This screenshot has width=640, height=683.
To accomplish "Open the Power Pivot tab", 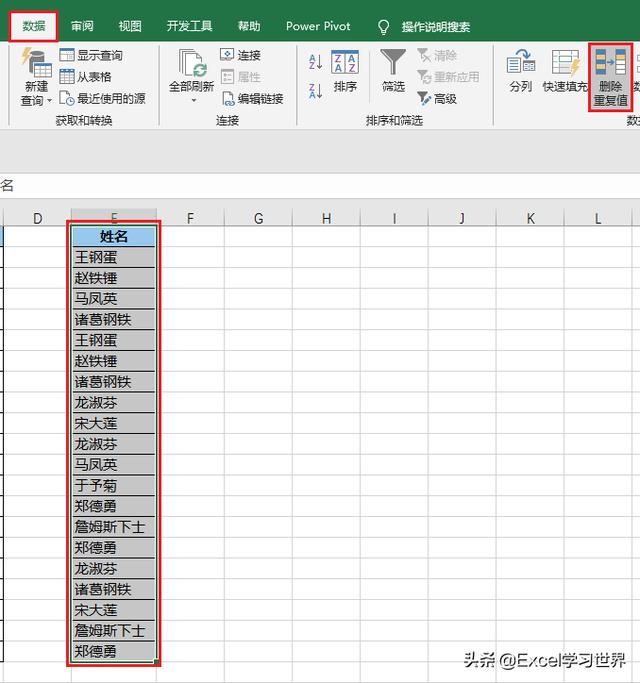I will [318, 26].
